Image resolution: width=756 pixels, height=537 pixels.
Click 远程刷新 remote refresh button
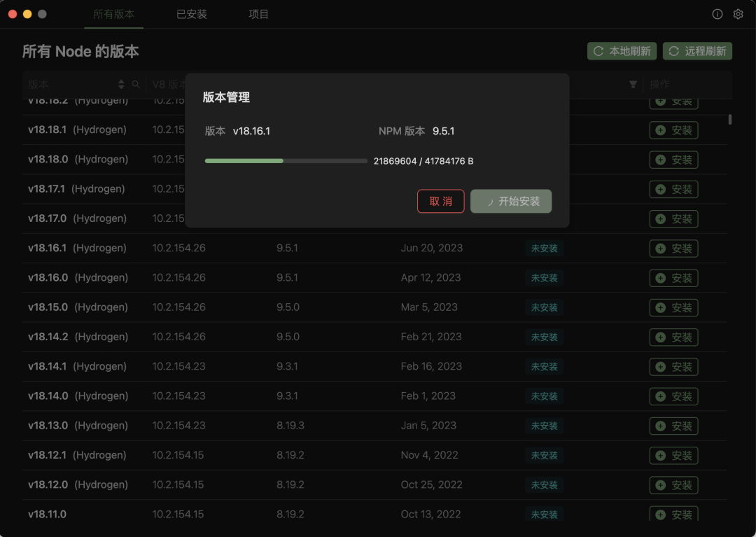point(697,51)
